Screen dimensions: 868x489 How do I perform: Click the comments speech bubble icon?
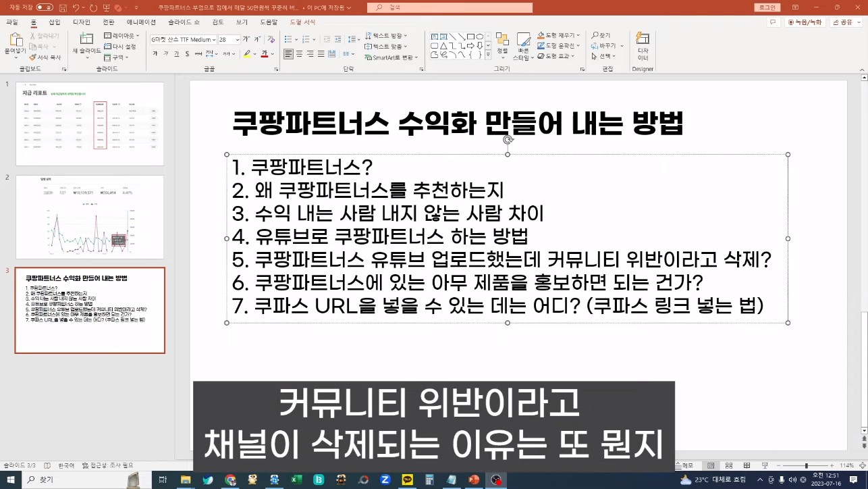773,22
